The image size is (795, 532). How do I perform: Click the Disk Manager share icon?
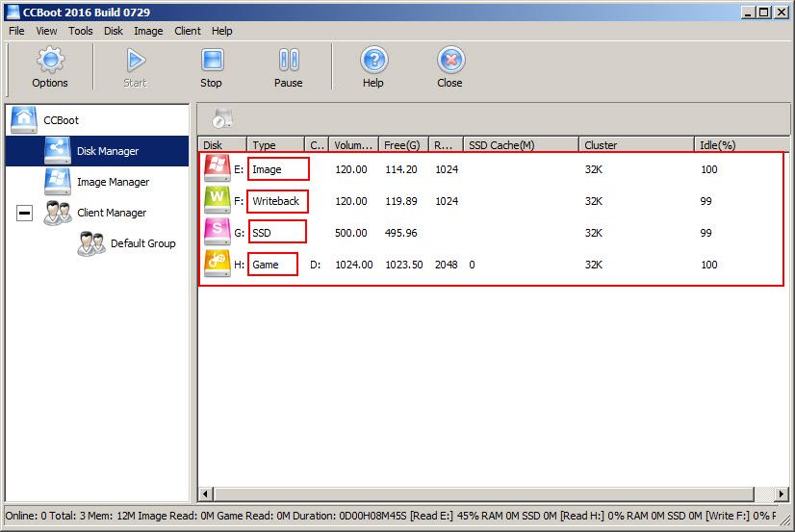click(58, 150)
